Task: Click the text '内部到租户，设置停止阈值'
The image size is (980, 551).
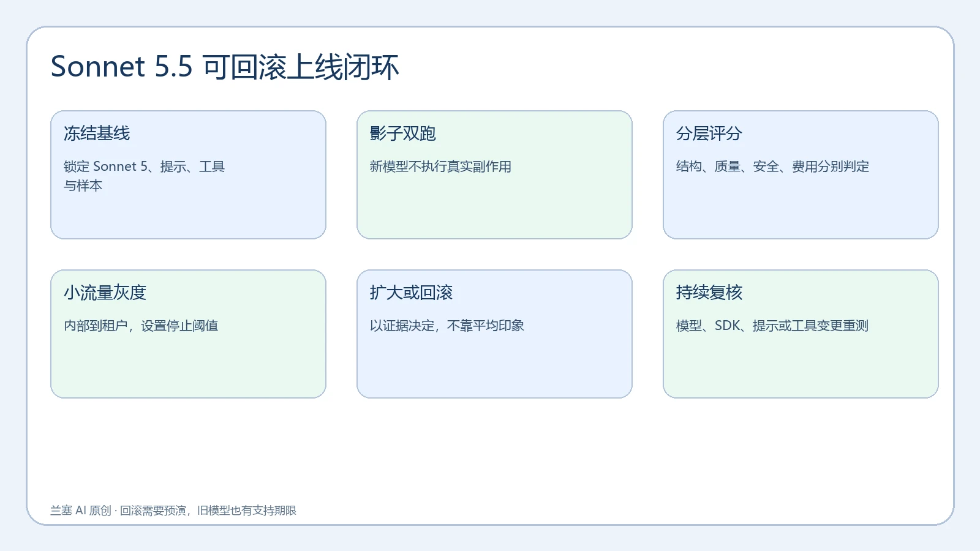Action: coord(141,326)
